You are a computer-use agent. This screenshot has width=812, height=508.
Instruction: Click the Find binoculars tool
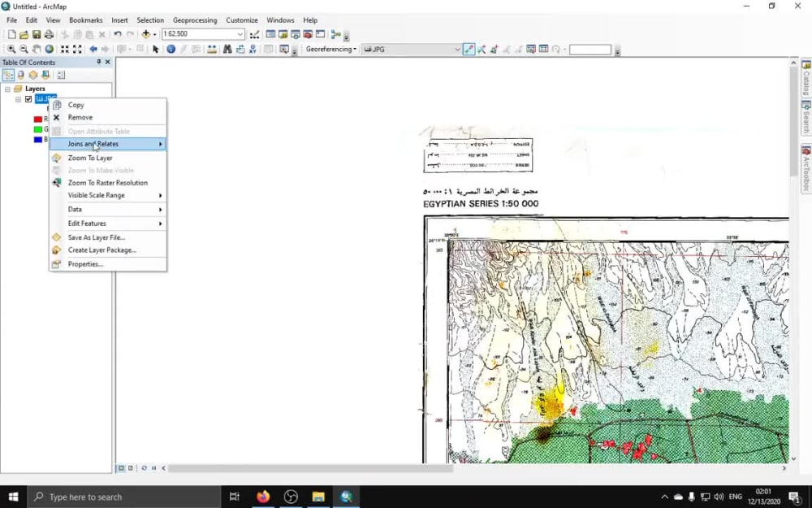point(227,49)
